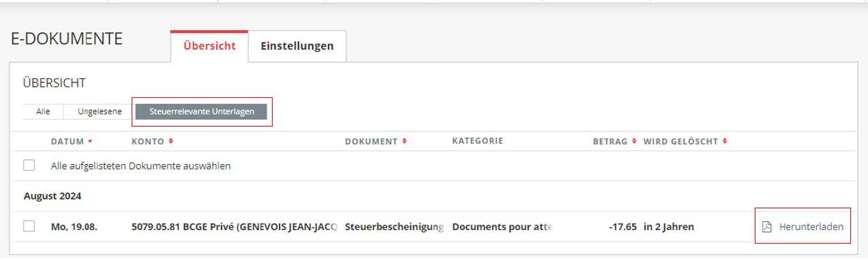Image resolution: width=868 pixels, height=260 pixels.
Task: Tick checkbox for Mo, 19.08. document
Action: [x=29, y=227]
